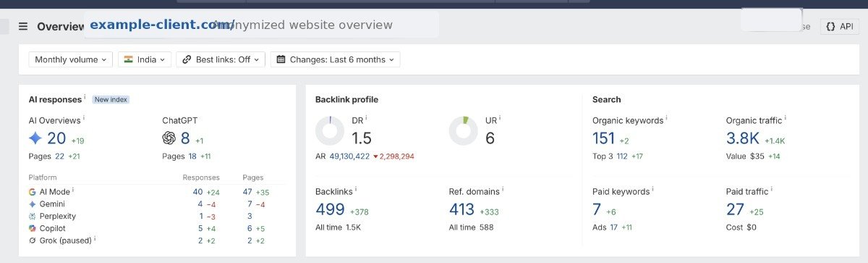Image resolution: width=868 pixels, height=263 pixels.
Task: Click All time 588 ref. domains text
Action: (x=471, y=227)
